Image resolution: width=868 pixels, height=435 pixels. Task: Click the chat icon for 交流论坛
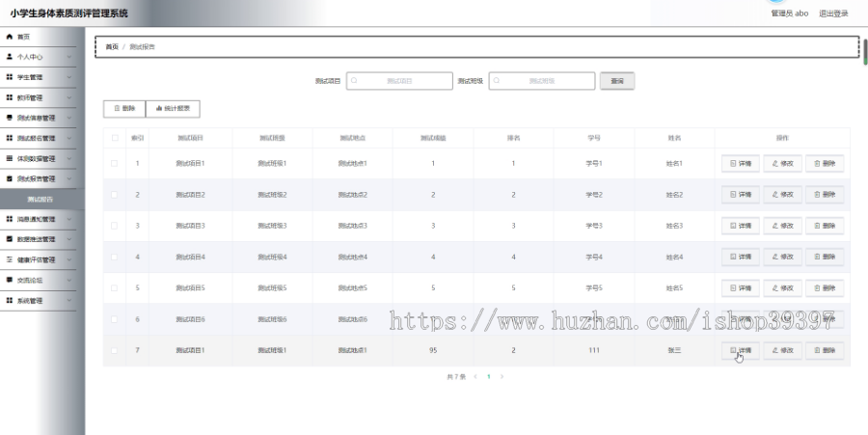(10, 280)
